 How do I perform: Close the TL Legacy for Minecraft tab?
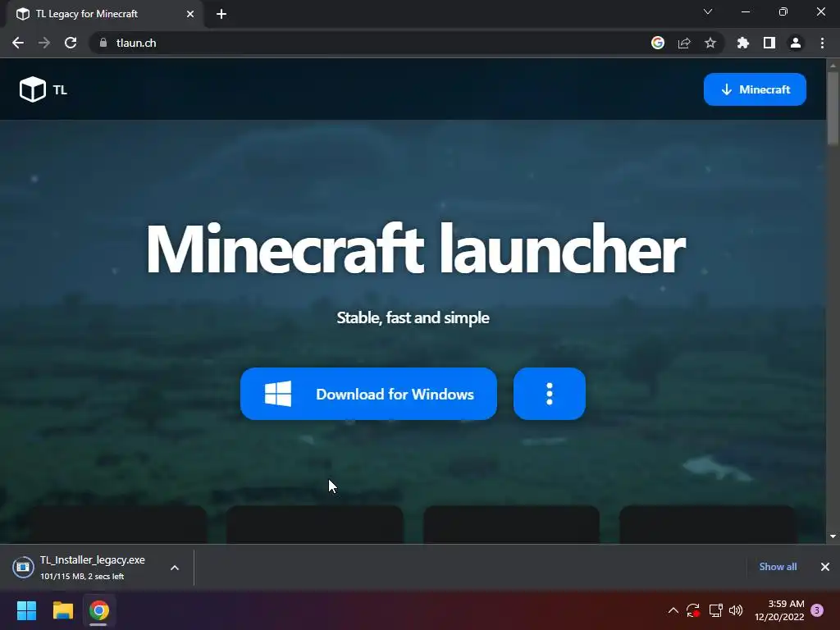190,14
